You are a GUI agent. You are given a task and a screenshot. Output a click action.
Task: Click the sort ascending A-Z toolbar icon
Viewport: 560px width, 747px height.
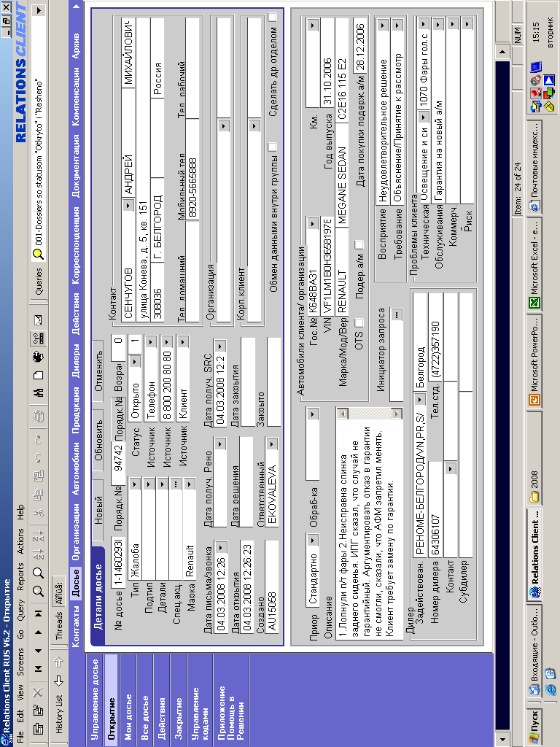tap(38, 554)
